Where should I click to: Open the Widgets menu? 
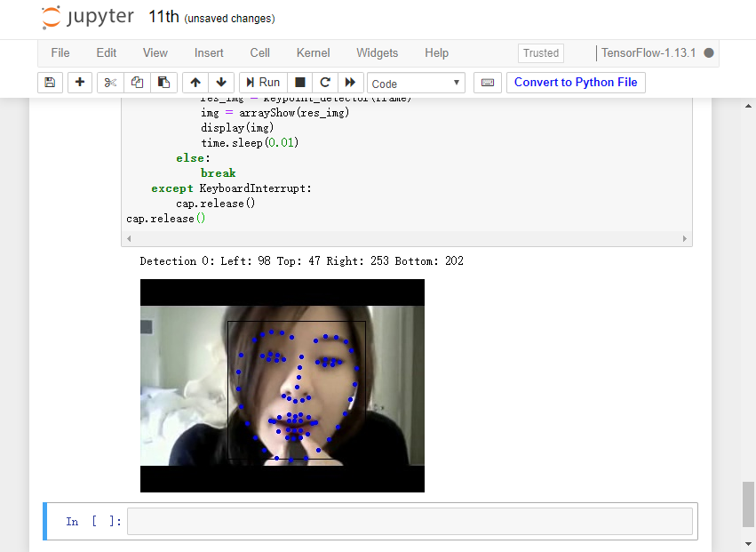click(x=378, y=53)
